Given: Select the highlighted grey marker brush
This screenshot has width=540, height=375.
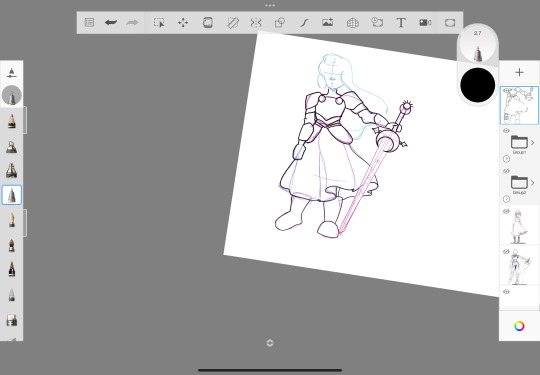Looking at the screenshot, I should [12, 195].
